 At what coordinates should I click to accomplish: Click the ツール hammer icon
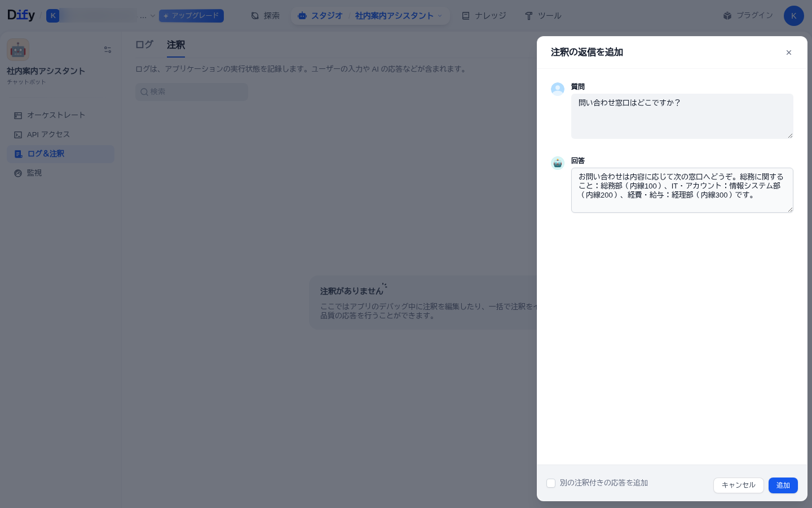click(529, 16)
